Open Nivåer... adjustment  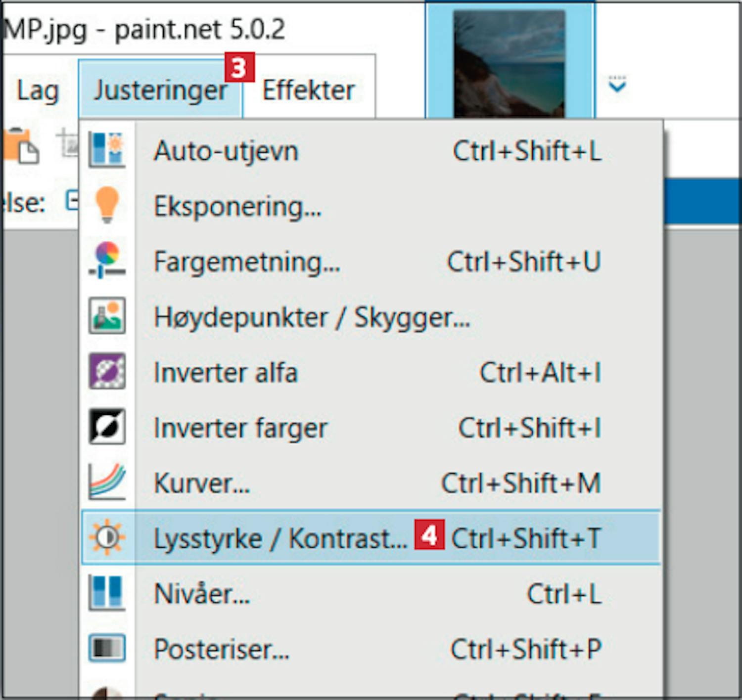[371, 593]
